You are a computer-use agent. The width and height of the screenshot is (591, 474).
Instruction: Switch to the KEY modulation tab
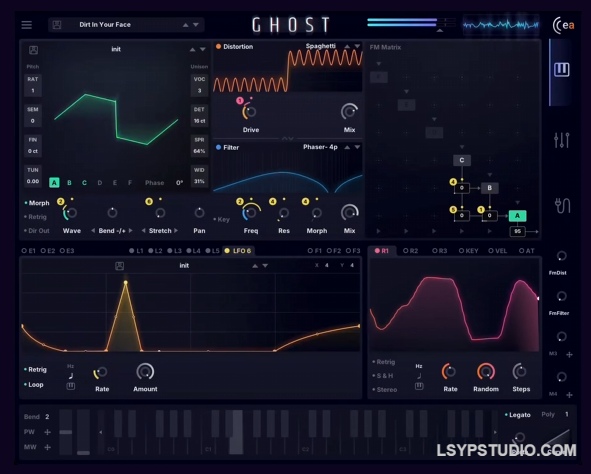click(x=469, y=251)
